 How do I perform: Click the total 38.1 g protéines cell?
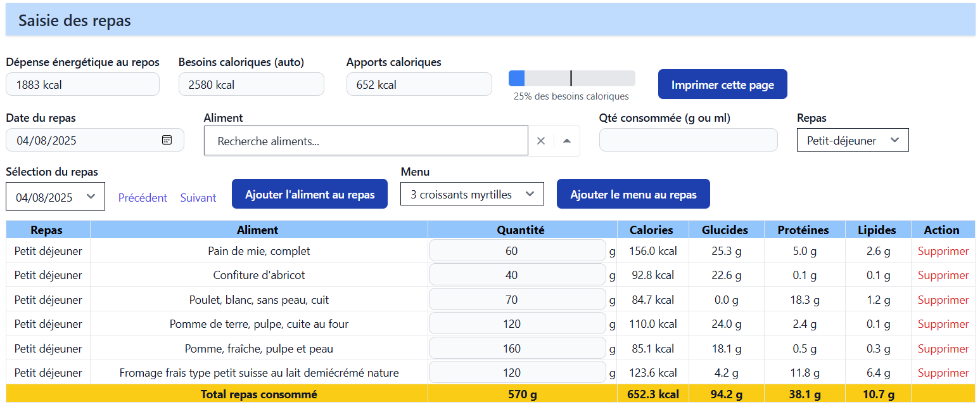(x=805, y=394)
